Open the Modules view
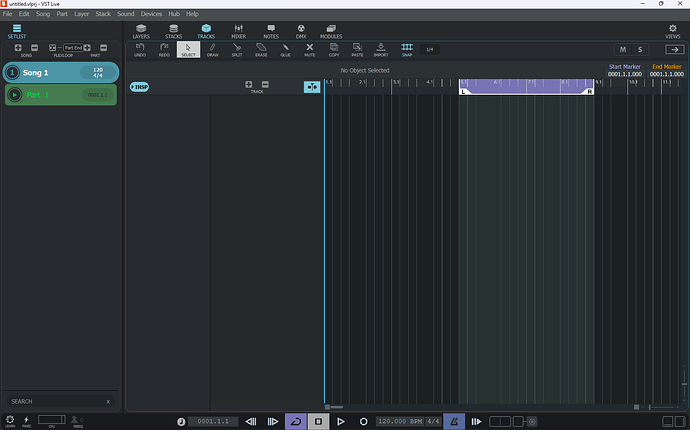 pyautogui.click(x=331, y=31)
